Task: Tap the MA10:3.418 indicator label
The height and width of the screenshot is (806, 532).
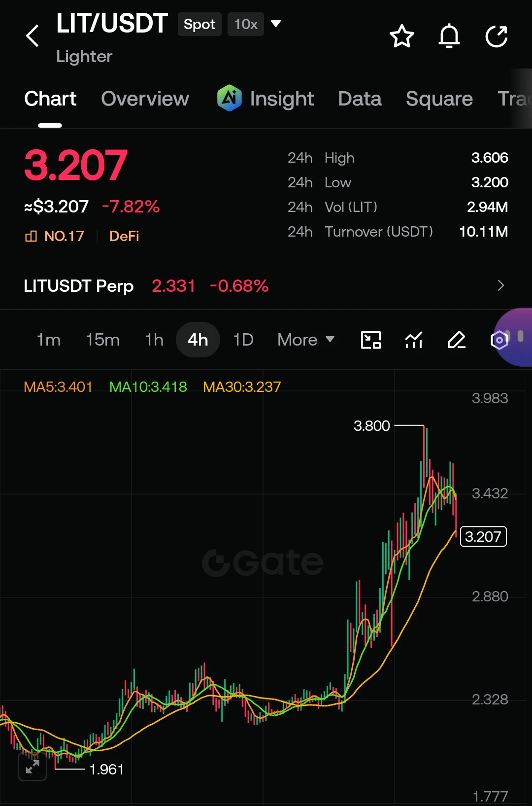Action: coord(148,387)
